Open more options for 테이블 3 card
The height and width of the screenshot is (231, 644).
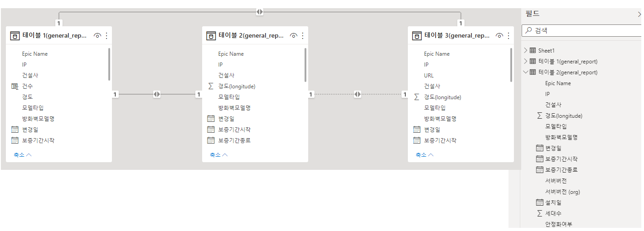(508, 36)
